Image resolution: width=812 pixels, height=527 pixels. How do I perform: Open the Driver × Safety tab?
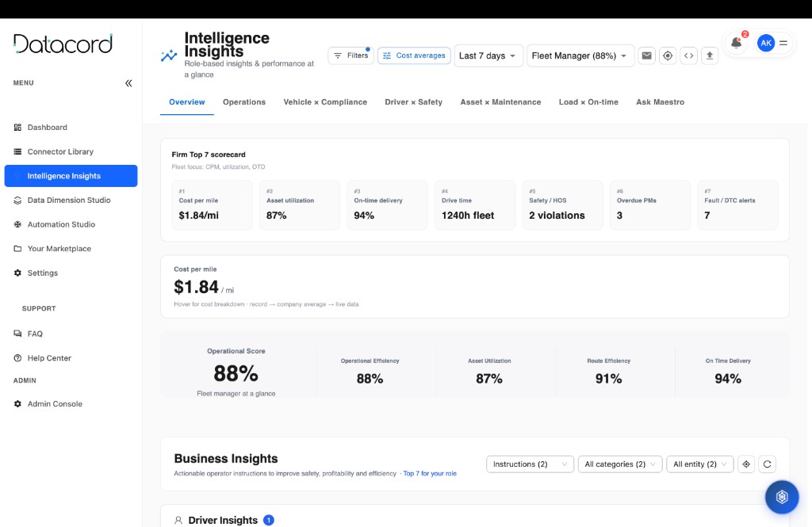pyautogui.click(x=413, y=102)
